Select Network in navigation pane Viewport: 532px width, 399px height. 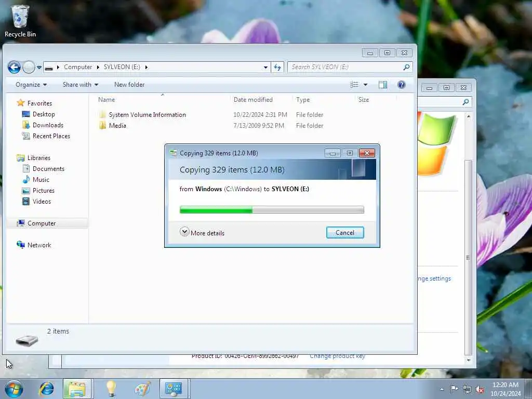39,245
